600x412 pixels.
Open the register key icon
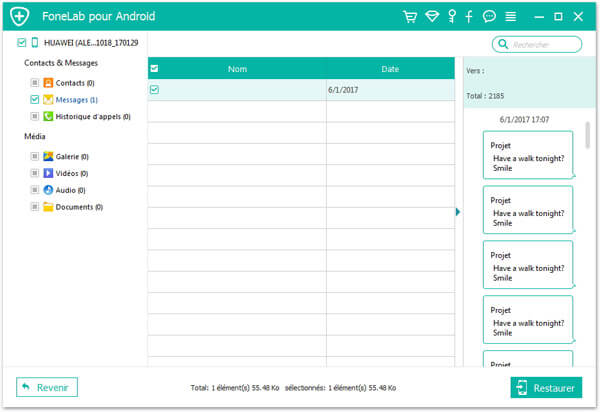(x=452, y=16)
